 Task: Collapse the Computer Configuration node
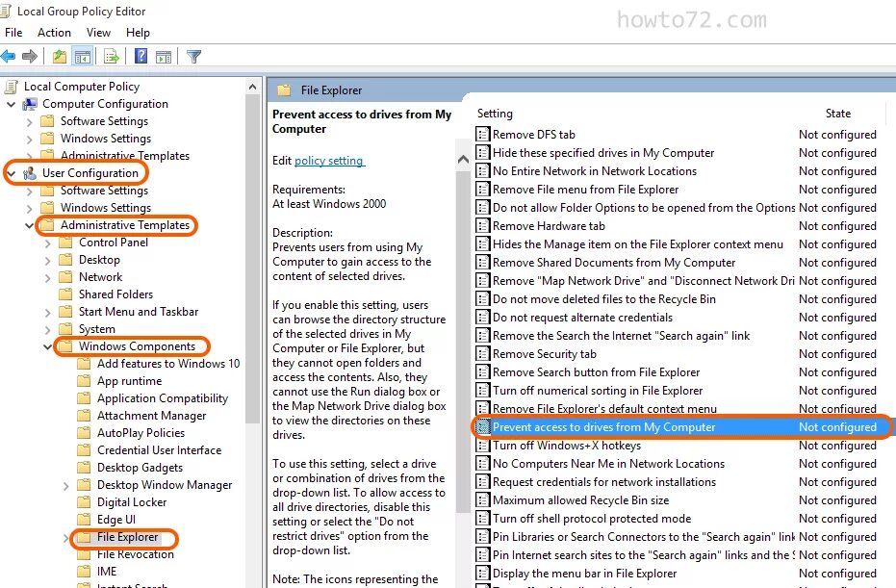point(11,104)
